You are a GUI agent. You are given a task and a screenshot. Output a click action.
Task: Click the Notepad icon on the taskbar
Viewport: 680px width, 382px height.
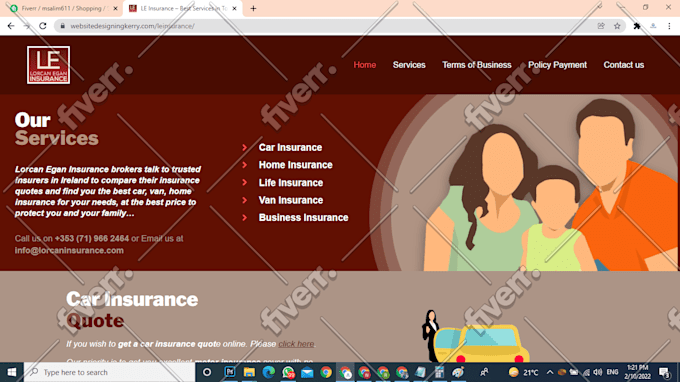coord(420,372)
